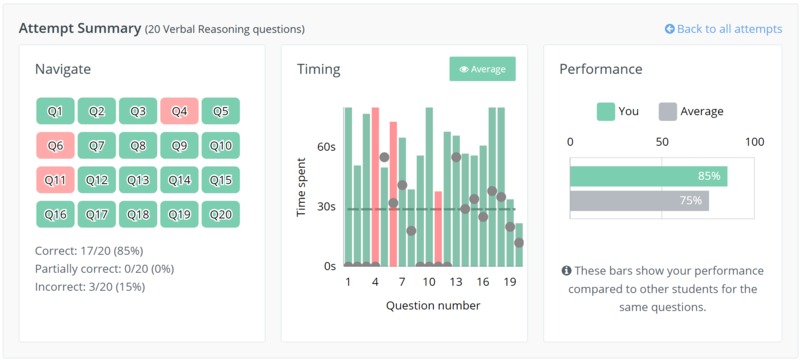Navigate to question Q1

55,111
